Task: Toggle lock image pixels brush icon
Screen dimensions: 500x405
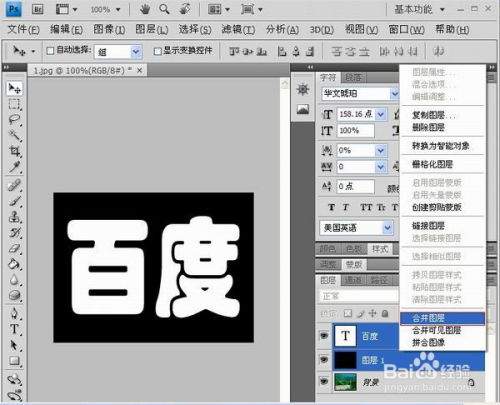Action: click(x=361, y=313)
